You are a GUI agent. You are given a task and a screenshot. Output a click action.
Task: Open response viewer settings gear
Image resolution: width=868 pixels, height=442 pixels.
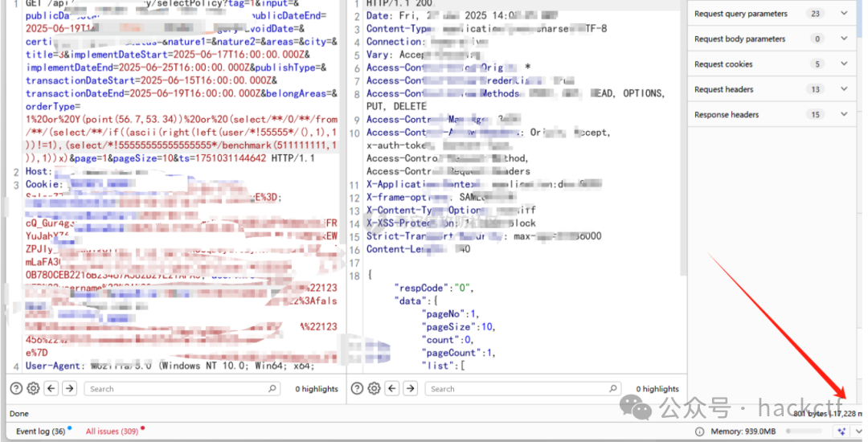tap(375, 389)
